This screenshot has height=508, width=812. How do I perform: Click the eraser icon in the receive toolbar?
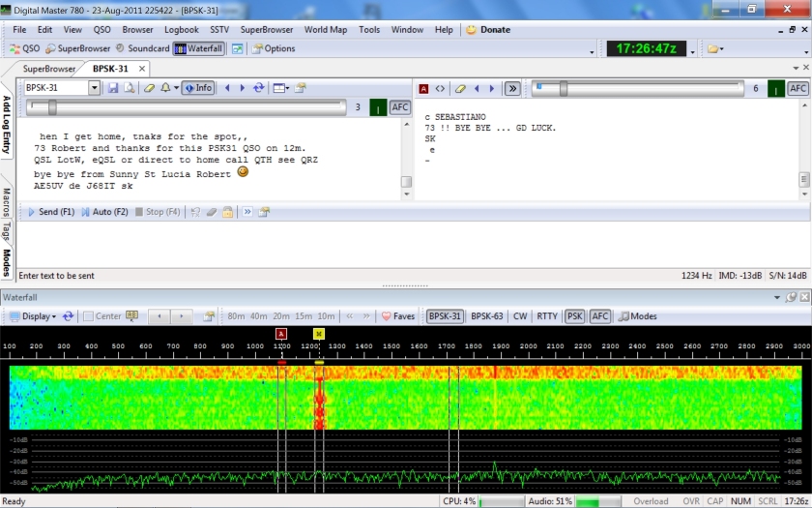(149, 88)
